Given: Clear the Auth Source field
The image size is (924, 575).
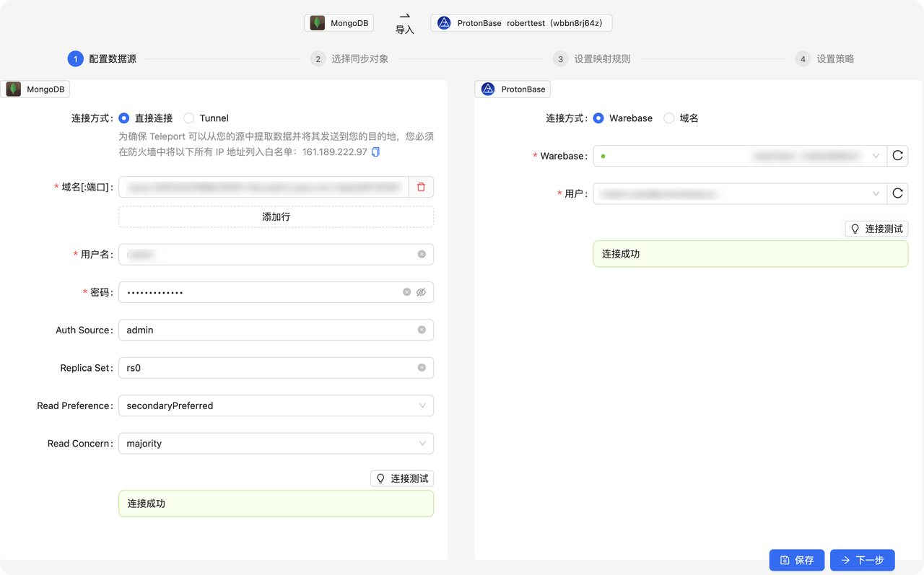Looking at the screenshot, I should pos(422,330).
